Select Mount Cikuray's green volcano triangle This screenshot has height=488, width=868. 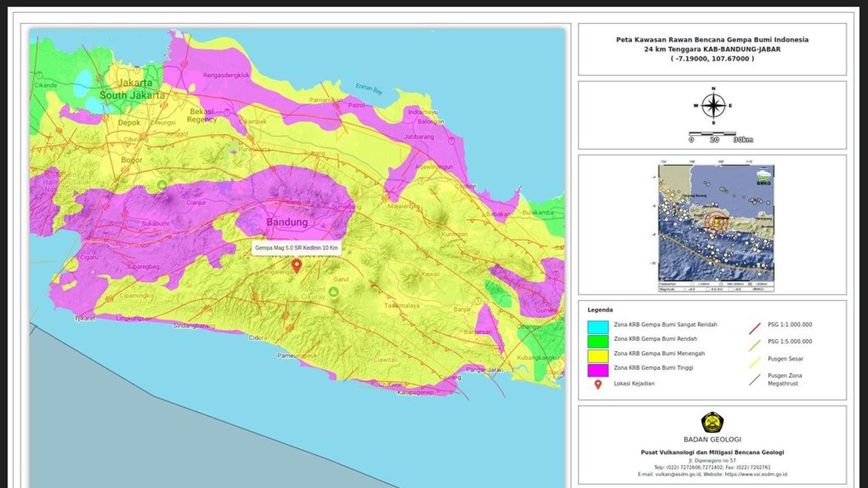tap(334, 291)
